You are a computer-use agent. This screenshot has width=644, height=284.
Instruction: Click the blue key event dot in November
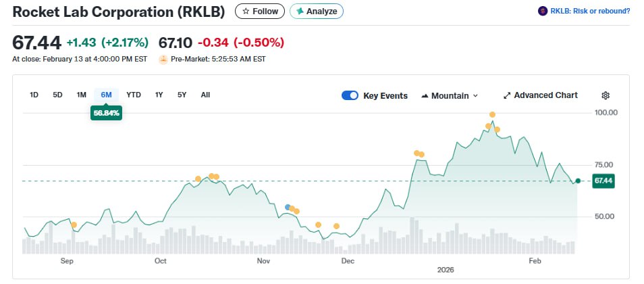[288, 207]
